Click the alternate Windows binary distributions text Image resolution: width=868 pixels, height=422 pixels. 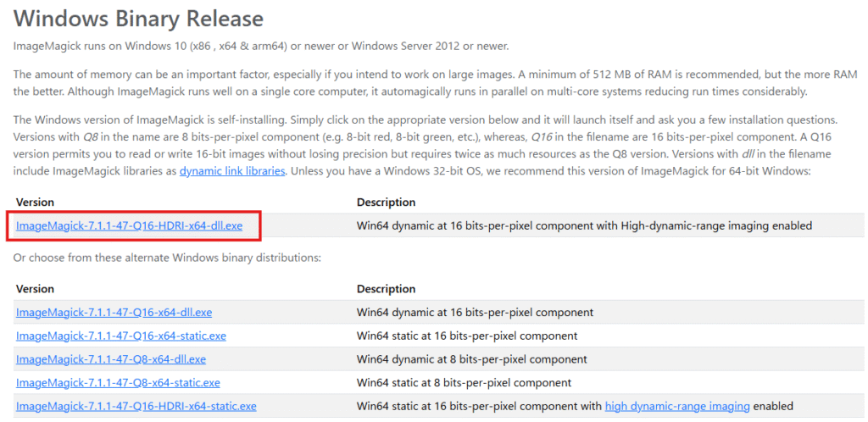(167, 258)
